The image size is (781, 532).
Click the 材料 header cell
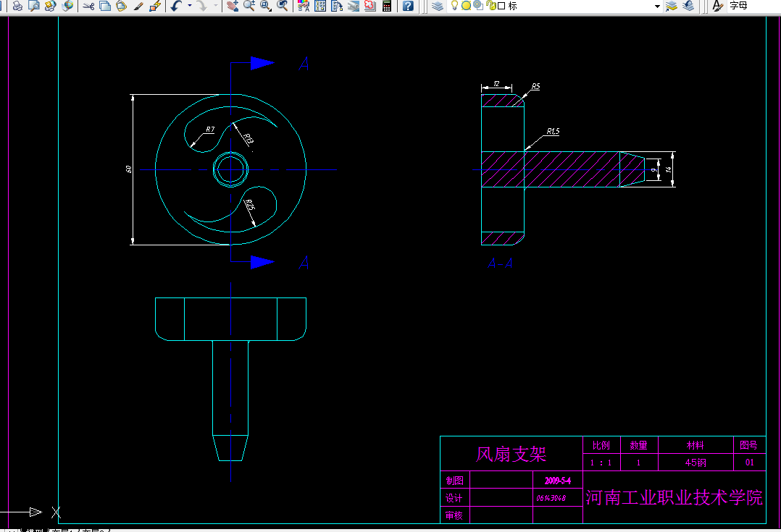tap(696, 445)
